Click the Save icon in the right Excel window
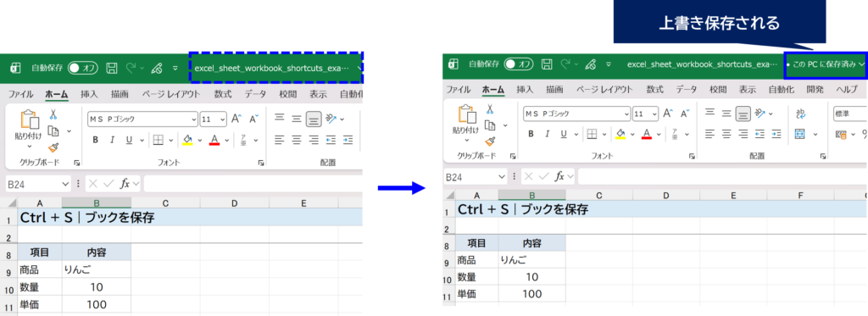 click(x=547, y=64)
